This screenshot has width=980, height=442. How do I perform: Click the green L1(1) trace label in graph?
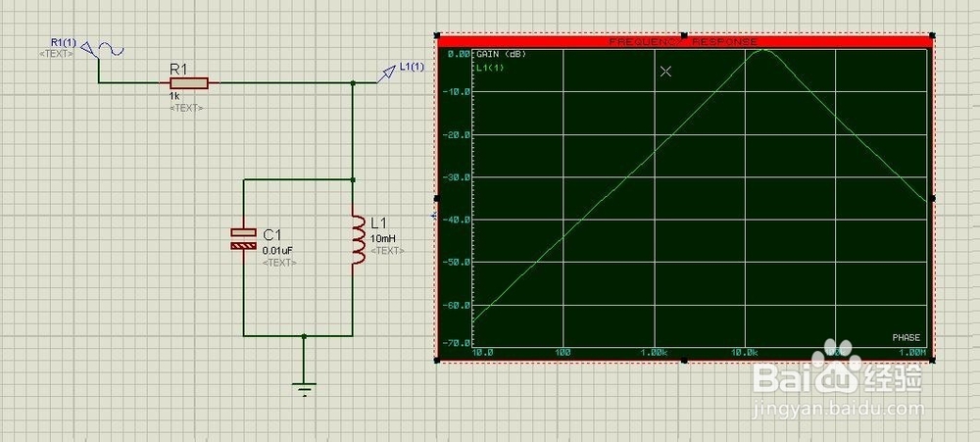(x=490, y=68)
